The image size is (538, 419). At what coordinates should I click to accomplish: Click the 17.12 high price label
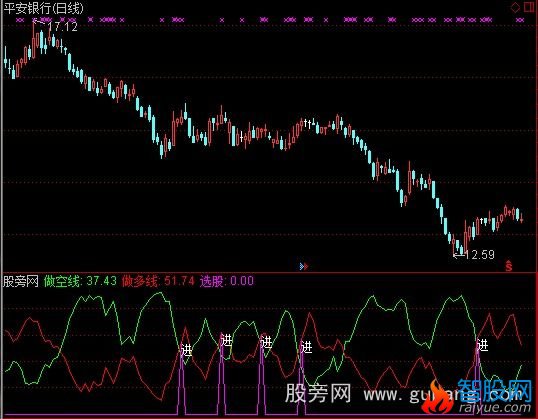click(62, 27)
